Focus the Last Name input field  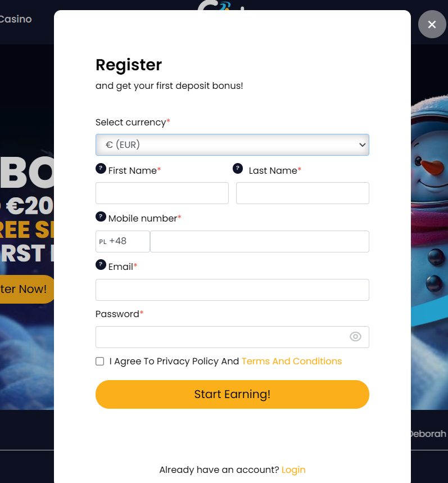click(x=302, y=193)
